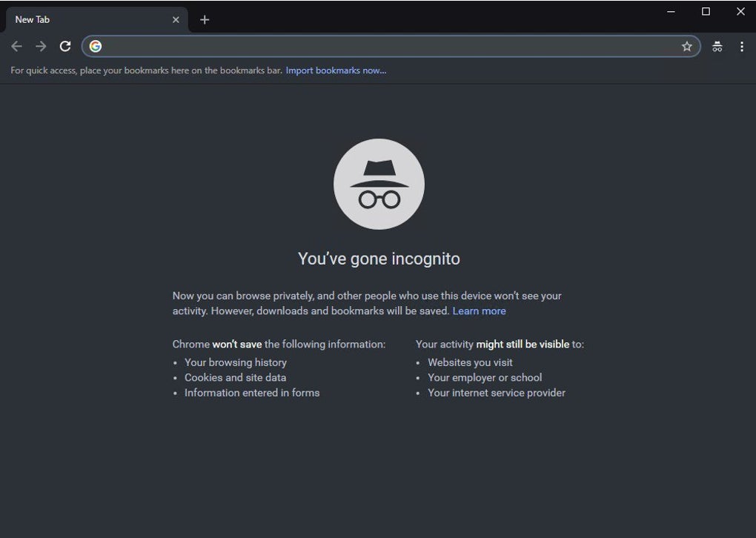This screenshot has width=756, height=538.
Task: Focus the address bar input
Action: [x=391, y=46]
